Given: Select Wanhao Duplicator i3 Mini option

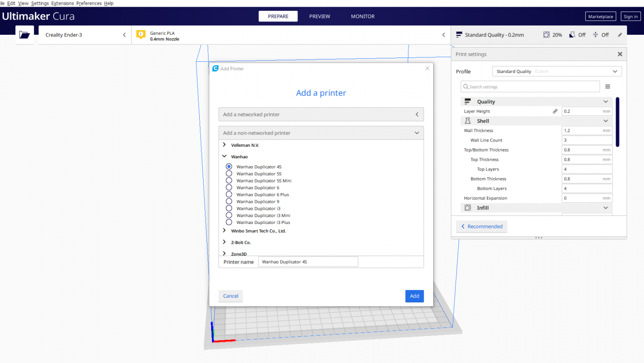Looking at the screenshot, I should click(x=229, y=215).
